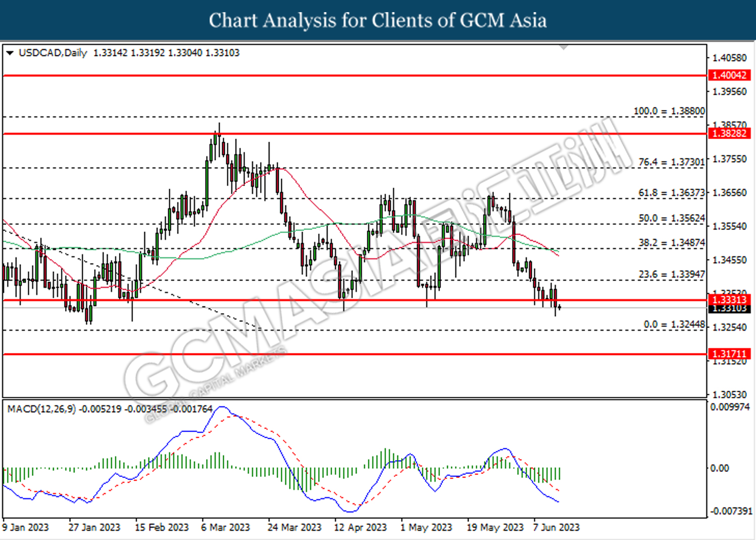Image resolution: width=756 pixels, height=540 pixels.
Task: Click the 1.37550 price scale value
Action: [729, 159]
